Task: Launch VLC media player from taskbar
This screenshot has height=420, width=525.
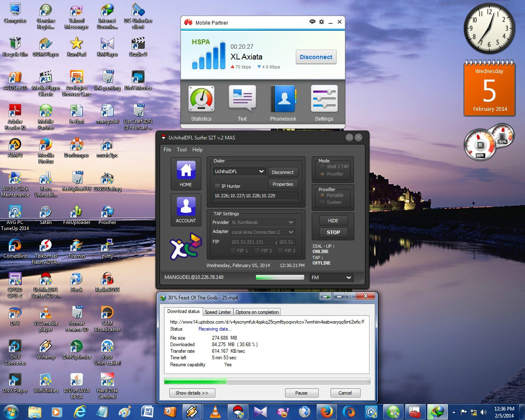Action: (215, 411)
